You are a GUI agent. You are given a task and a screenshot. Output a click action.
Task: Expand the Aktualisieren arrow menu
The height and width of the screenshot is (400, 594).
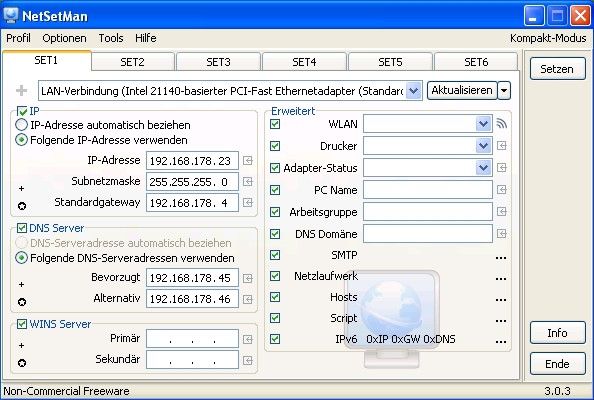tap(504, 91)
